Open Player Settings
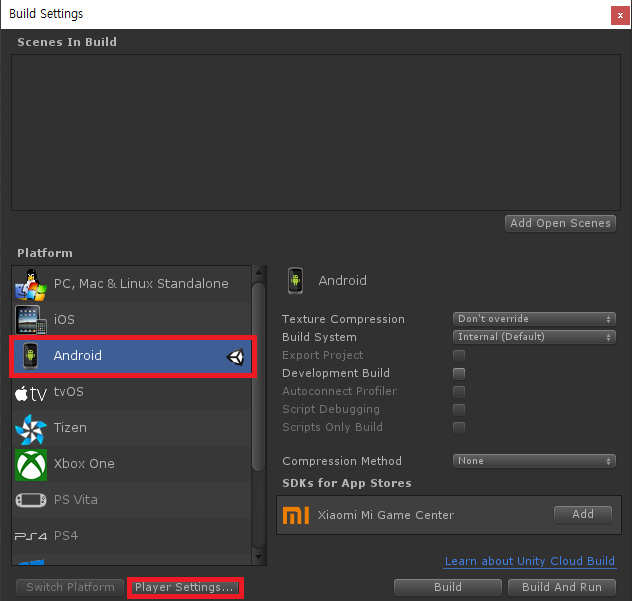This screenshot has height=601, width=632. click(185, 587)
